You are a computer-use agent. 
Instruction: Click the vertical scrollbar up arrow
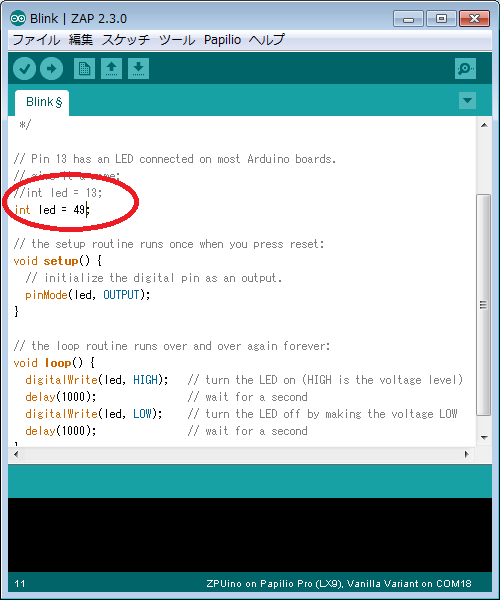[484, 125]
